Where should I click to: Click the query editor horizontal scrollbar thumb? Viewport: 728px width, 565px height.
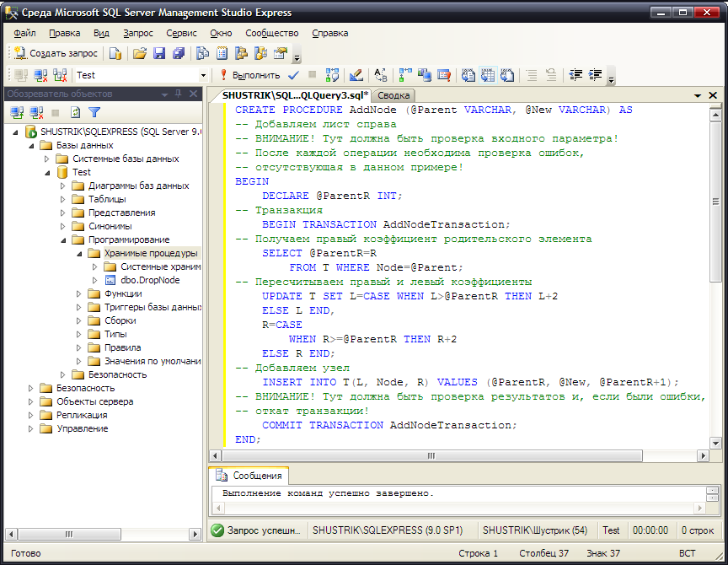[431, 456]
